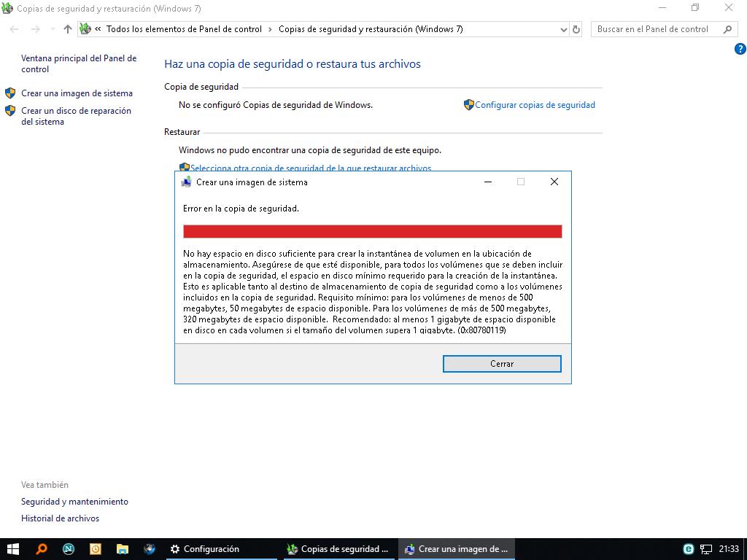747x560 pixels.
Task: Open Seguridad y mantenimiento link
Action: pyautogui.click(x=74, y=502)
